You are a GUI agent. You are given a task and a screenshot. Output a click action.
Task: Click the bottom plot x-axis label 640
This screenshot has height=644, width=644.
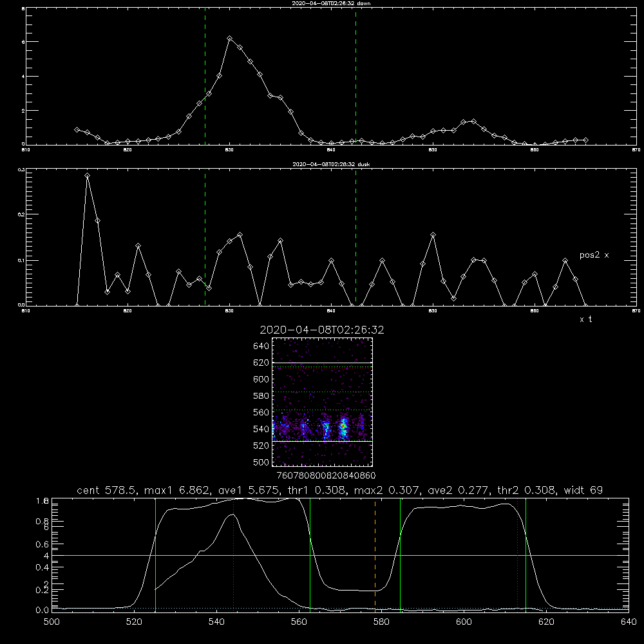(x=629, y=622)
